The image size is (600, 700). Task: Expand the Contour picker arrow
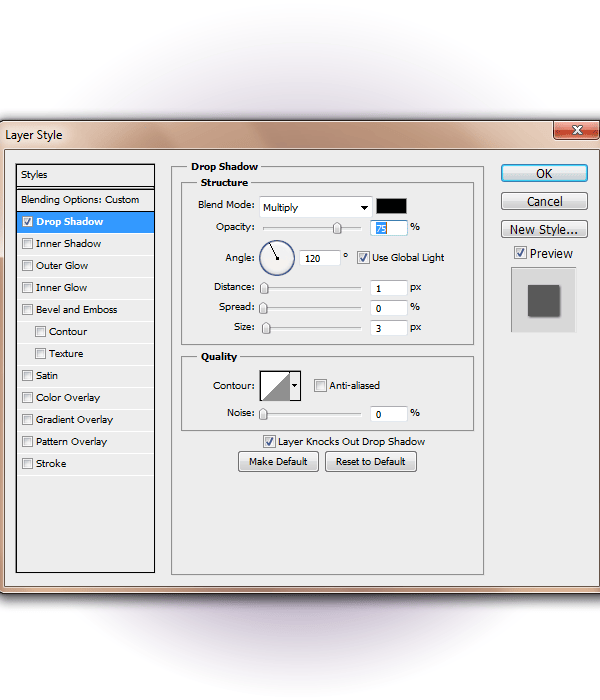(295, 386)
